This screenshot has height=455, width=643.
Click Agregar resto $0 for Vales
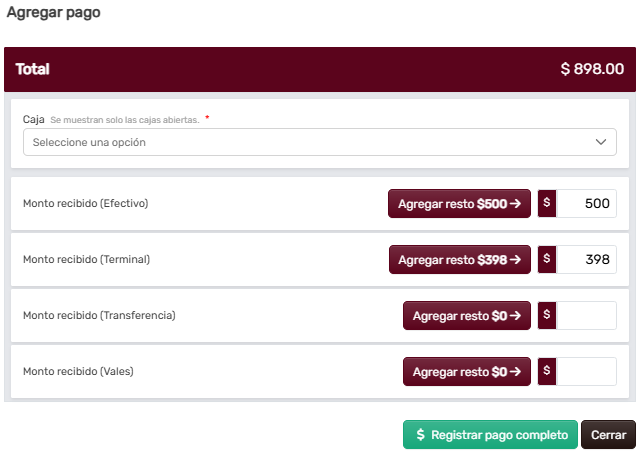click(466, 372)
